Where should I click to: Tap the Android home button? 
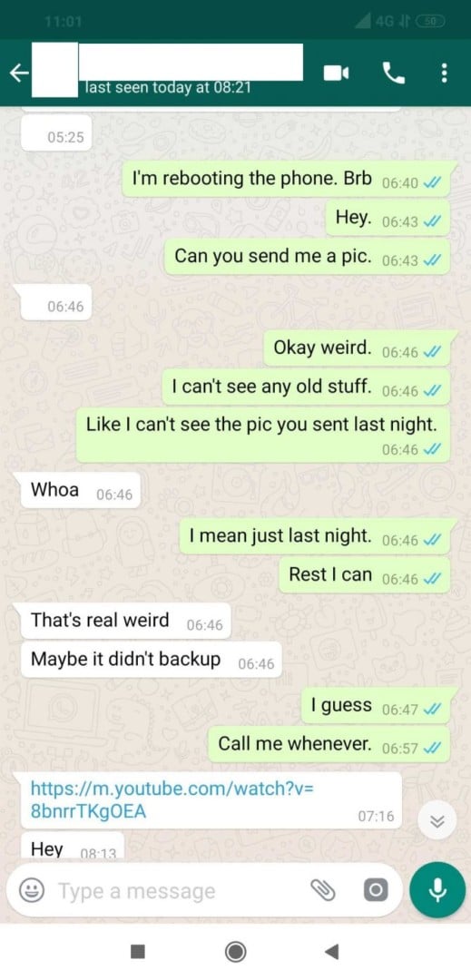236,952
